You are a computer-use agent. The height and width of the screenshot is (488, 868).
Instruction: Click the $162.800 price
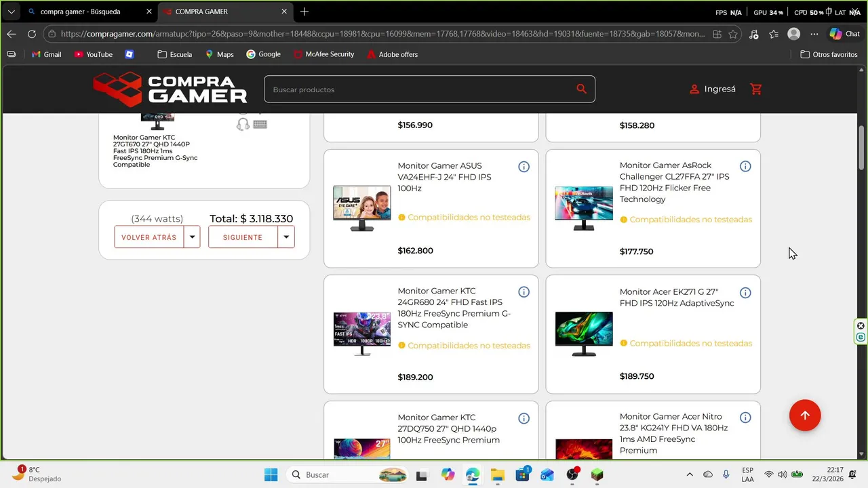[x=415, y=251]
